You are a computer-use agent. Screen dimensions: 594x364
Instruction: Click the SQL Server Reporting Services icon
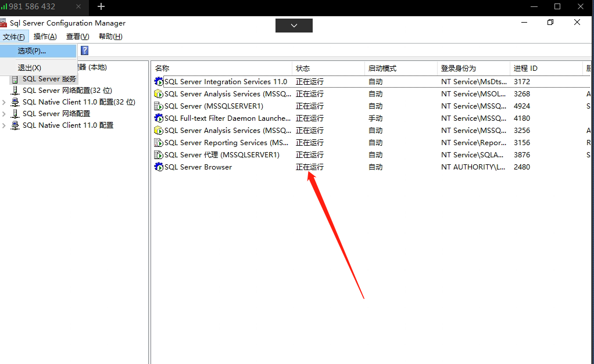point(159,143)
